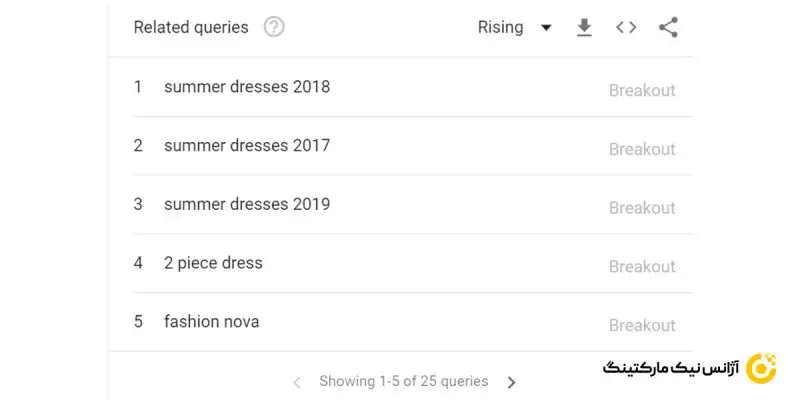Click the orange agency logo icon

(x=762, y=367)
